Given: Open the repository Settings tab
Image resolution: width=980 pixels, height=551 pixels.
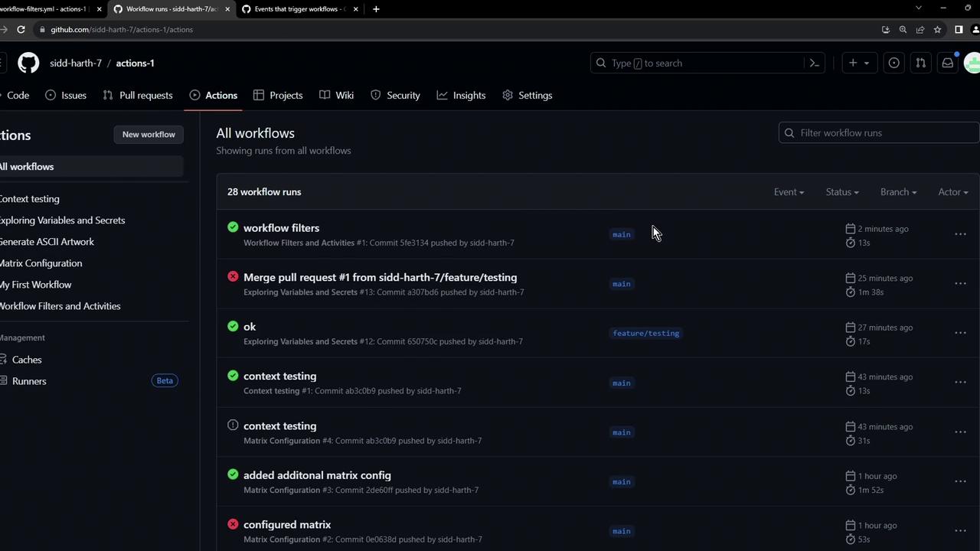Looking at the screenshot, I should tap(527, 95).
